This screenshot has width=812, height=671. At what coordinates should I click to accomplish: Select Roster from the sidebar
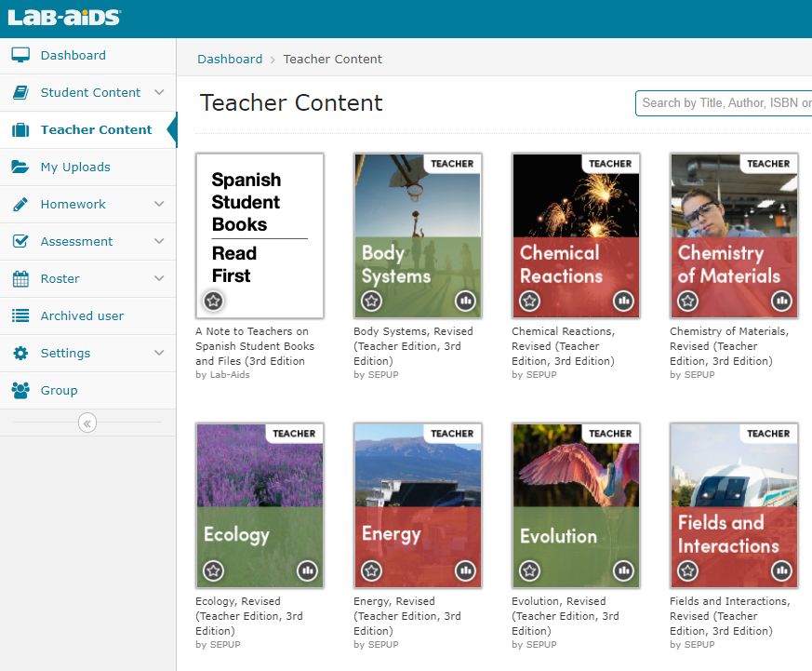(60, 278)
